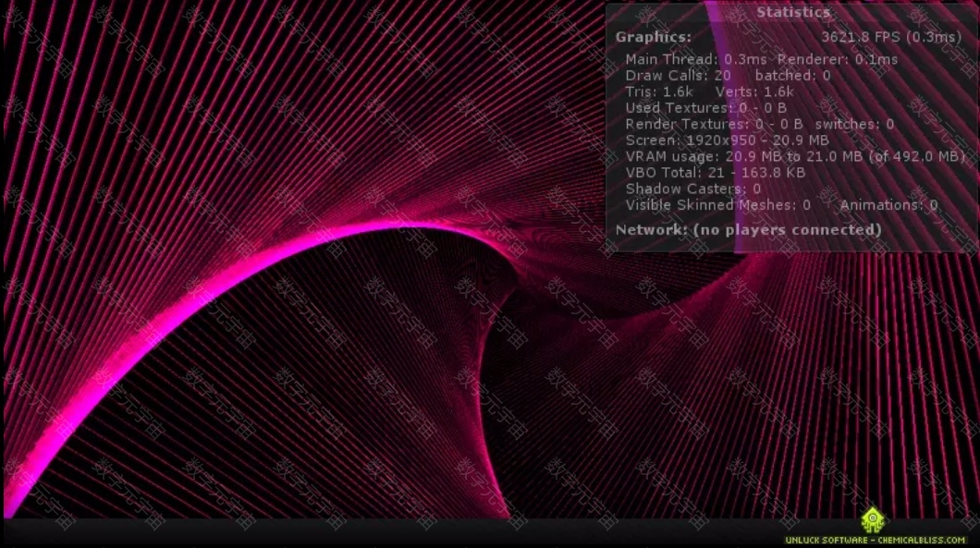Select the Graphics: heading
Viewport: 980px width, 548px height.
(x=653, y=37)
